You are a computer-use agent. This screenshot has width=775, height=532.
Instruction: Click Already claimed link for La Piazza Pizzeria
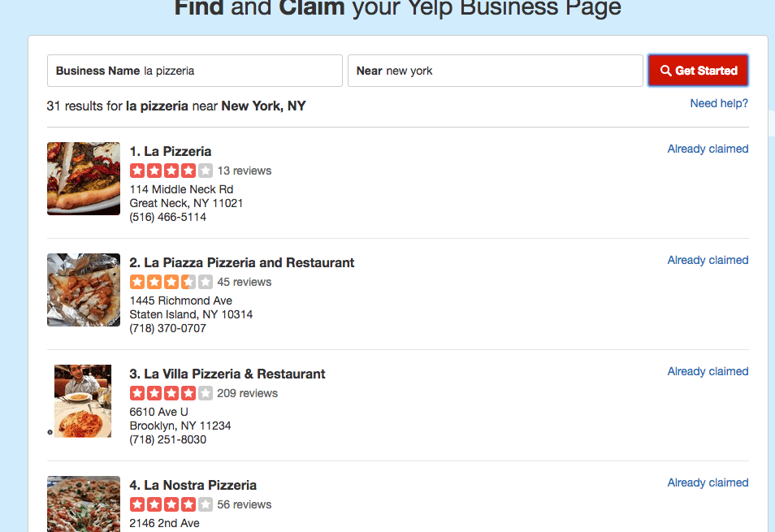pos(708,260)
